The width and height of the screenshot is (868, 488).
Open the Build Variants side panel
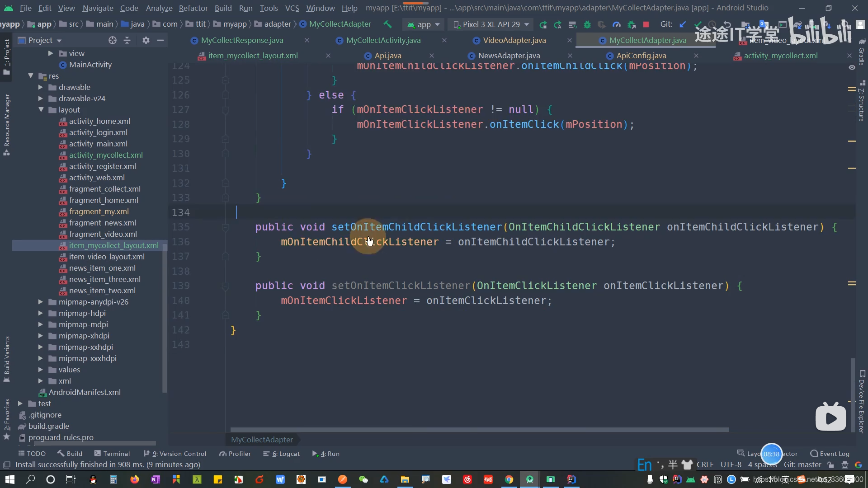click(x=6, y=359)
